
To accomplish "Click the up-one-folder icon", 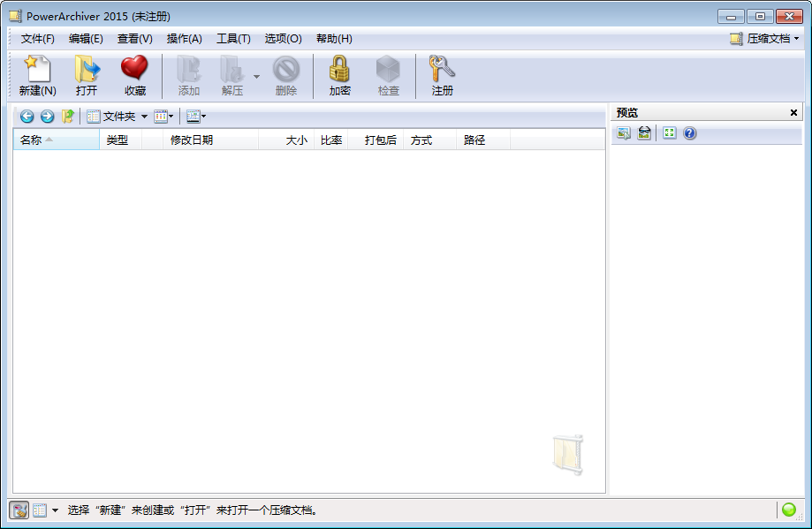I will [x=68, y=117].
